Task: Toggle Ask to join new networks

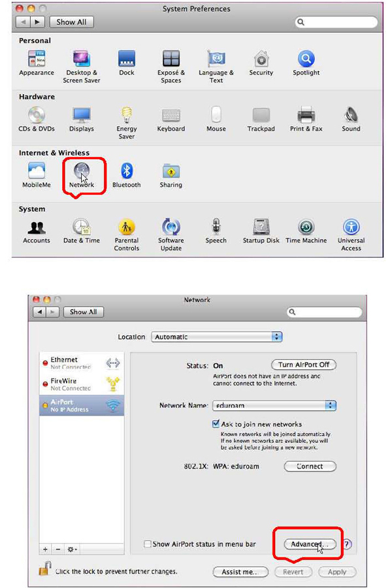Action: tap(216, 424)
